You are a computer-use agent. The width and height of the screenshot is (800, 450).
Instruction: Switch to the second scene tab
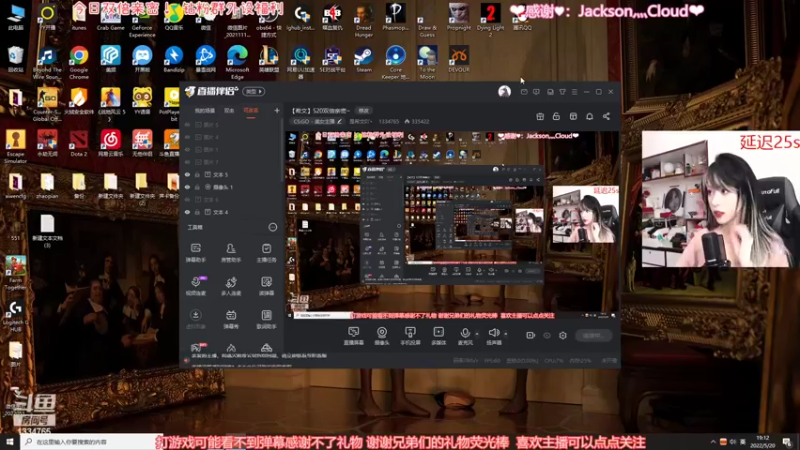pos(229,111)
